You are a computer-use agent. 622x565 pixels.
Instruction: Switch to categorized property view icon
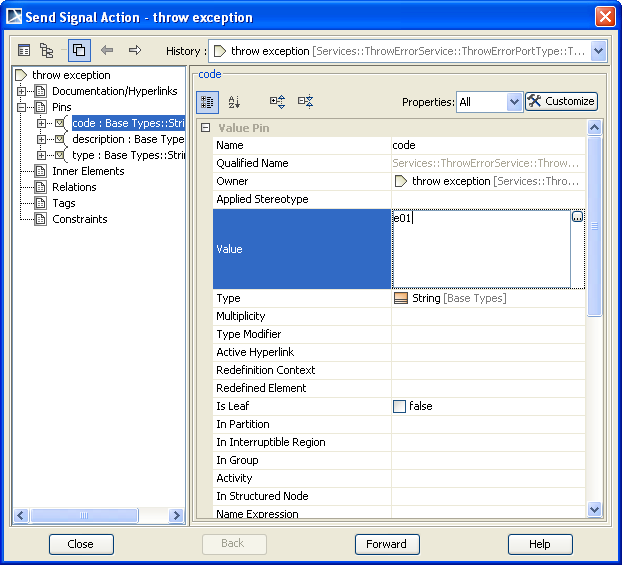click(207, 101)
